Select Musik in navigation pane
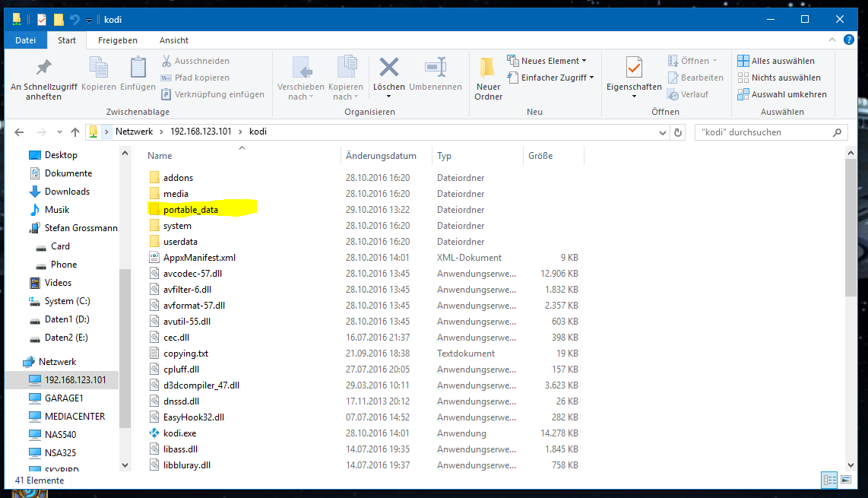Viewport: 868px width, 498px height. [56, 210]
